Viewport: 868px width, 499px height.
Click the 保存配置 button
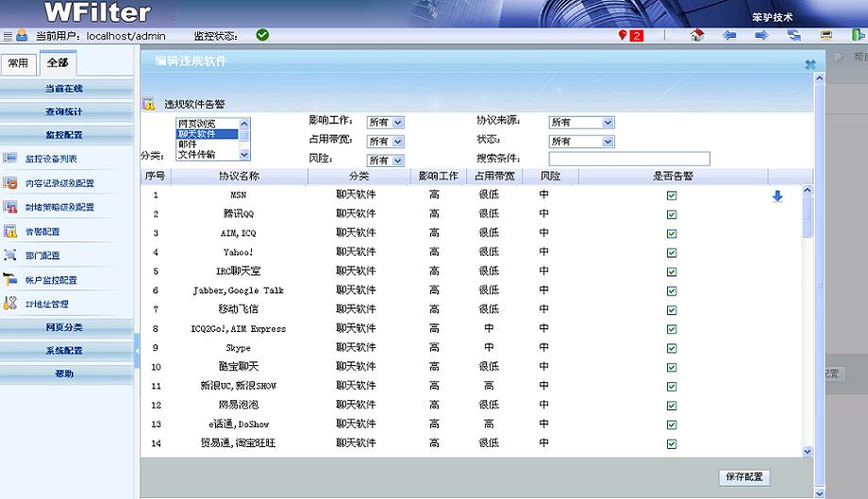tap(743, 477)
